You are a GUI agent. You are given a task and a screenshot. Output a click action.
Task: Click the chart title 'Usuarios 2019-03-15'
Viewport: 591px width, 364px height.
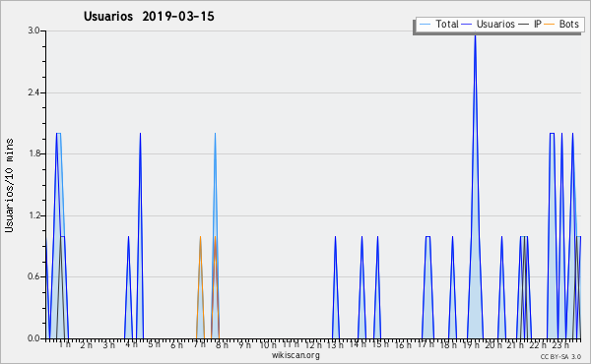click(x=149, y=17)
